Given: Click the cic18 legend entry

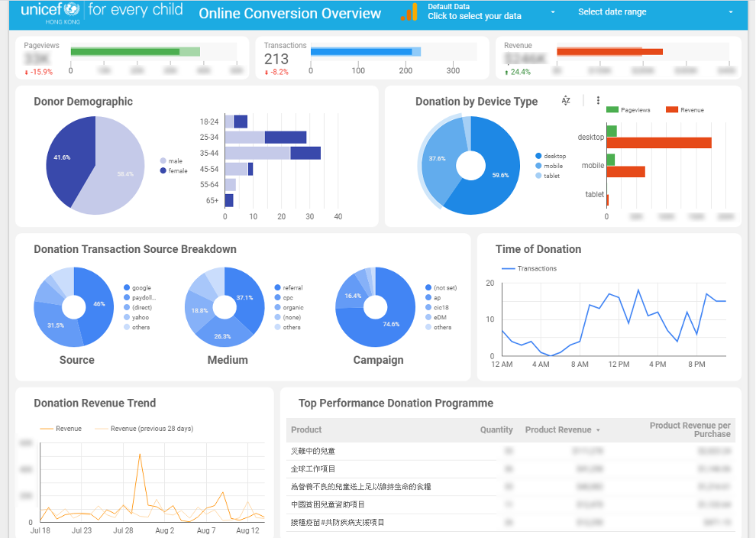Looking at the screenshot, I should (x=437, y=307).
